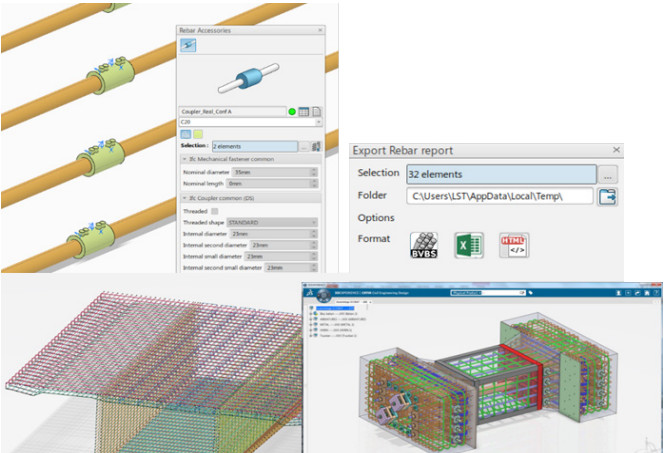
Task: Click blue icon above Selection label
Action: (x=185, y=134)
